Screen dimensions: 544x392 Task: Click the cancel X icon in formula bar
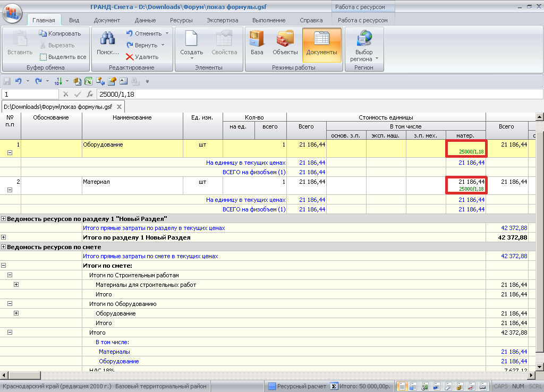pos(66,94)
